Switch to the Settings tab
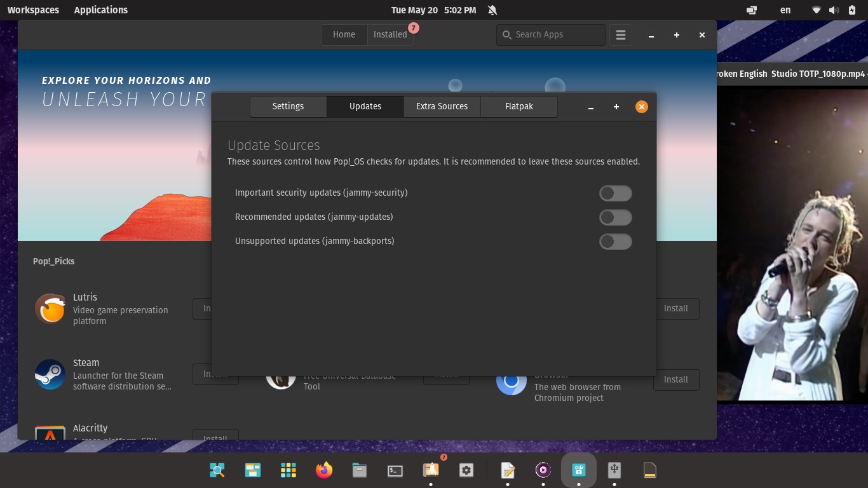 coord(288,107)
